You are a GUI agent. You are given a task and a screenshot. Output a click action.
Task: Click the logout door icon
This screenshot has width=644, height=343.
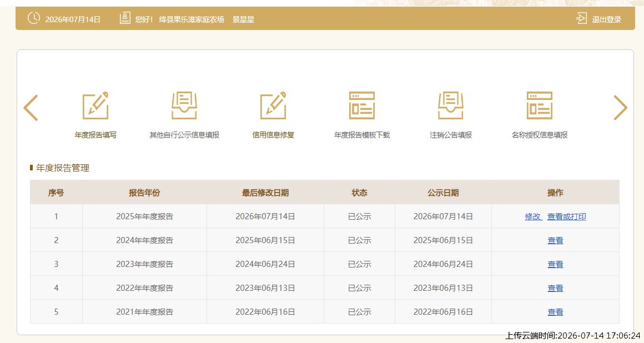coord(582,18)
